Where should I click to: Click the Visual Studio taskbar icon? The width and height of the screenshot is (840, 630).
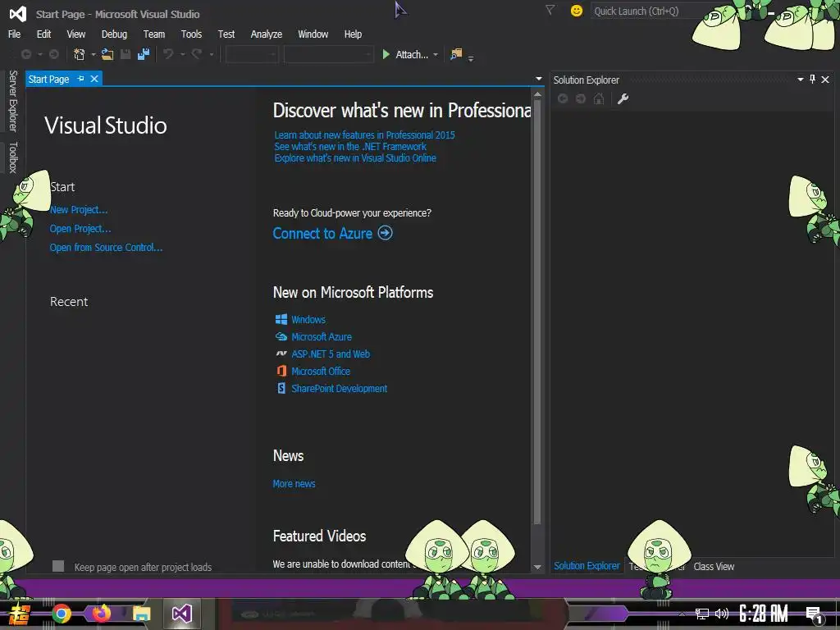181,614
